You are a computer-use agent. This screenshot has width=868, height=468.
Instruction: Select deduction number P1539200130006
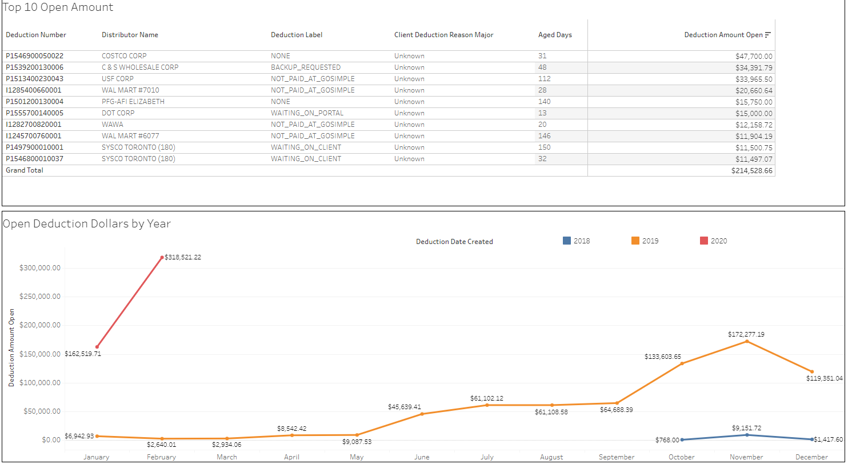34,67
